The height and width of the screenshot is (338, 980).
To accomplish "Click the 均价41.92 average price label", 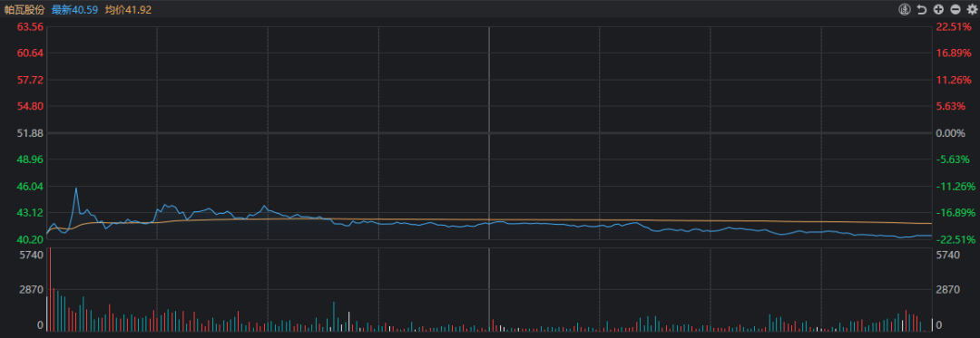I will pos(128,10).
